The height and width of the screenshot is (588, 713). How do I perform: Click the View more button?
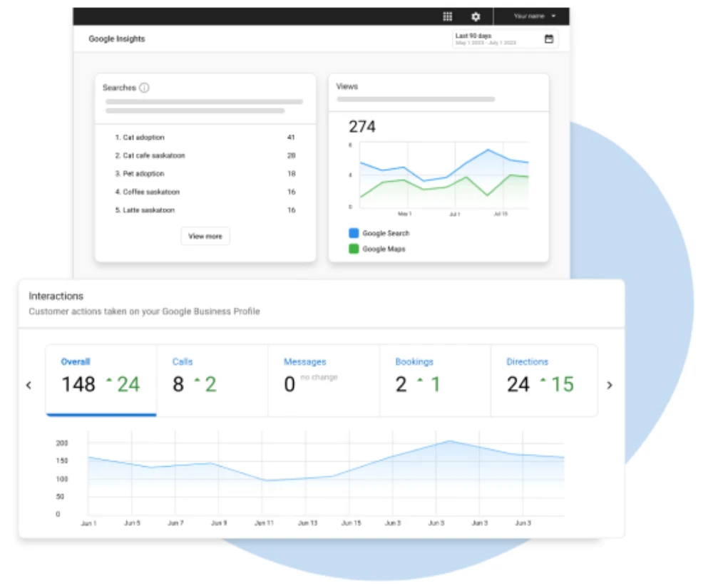pos(205,236)
